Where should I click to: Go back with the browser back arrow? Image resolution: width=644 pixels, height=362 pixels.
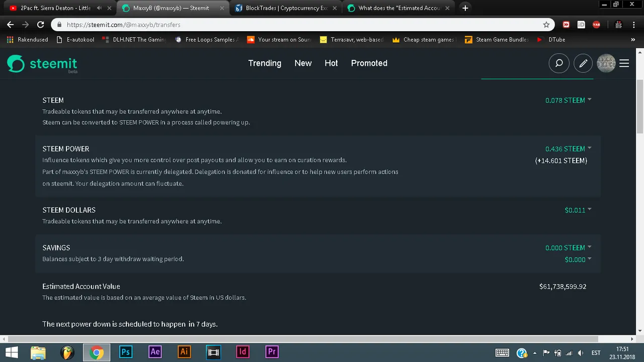pos(11,25)
